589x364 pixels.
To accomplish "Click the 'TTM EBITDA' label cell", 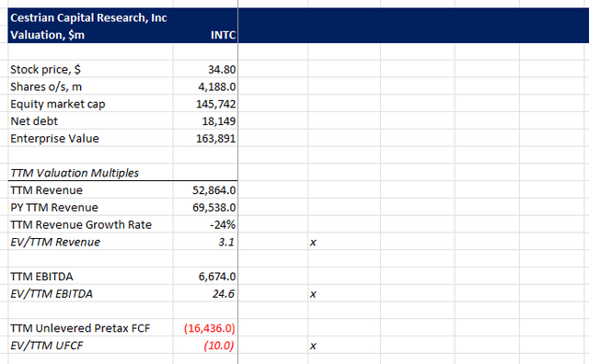I will coord(41,277).
